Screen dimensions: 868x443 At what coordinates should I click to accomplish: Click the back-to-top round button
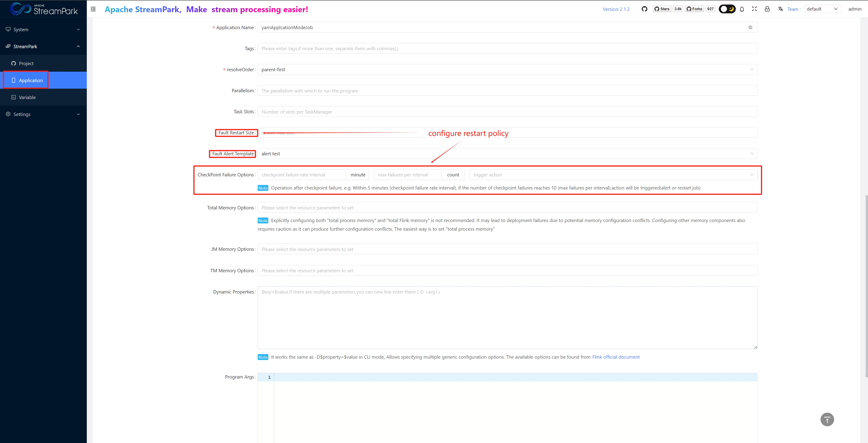click(x=827, y=419)
